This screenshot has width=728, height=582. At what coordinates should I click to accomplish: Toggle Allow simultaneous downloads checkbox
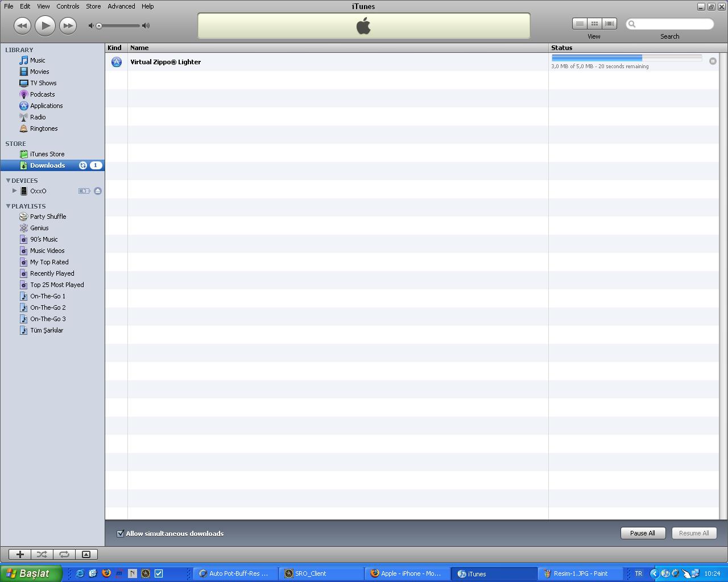click(120, 533)
